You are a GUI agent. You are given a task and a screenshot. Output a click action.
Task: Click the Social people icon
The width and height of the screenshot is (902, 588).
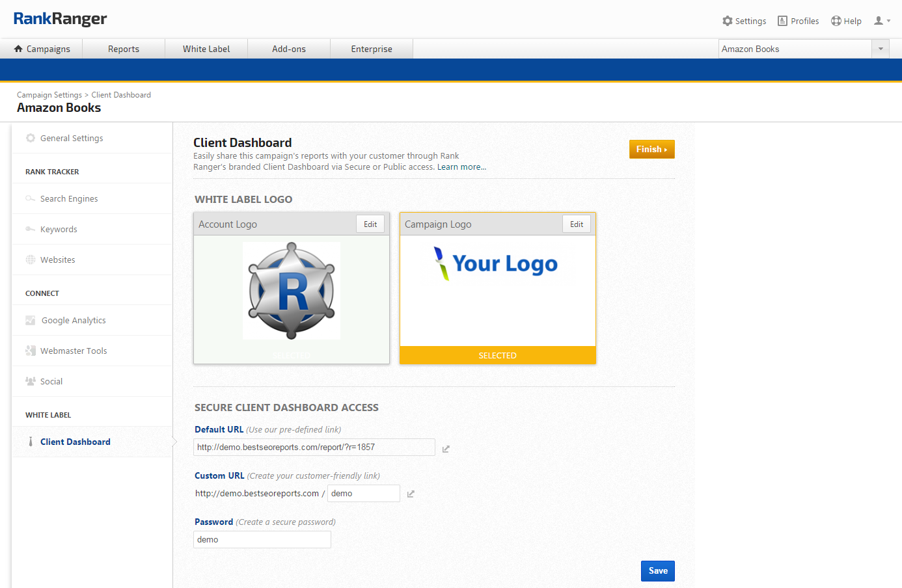(x=31, y=381)
